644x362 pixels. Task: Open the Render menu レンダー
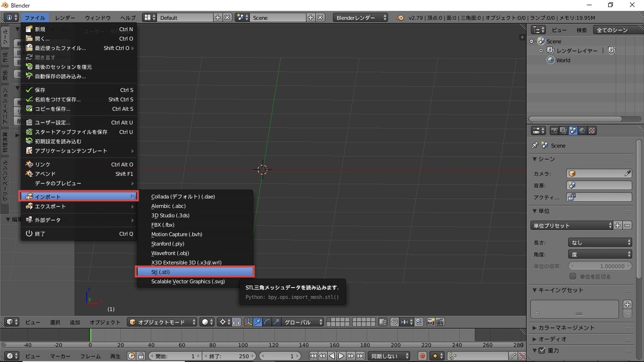[65, 17]
